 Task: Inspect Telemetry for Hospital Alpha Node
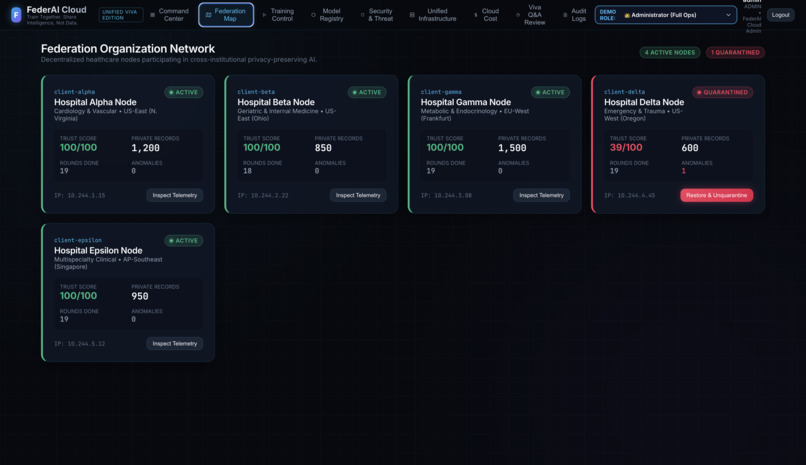[x=175, y=195]
